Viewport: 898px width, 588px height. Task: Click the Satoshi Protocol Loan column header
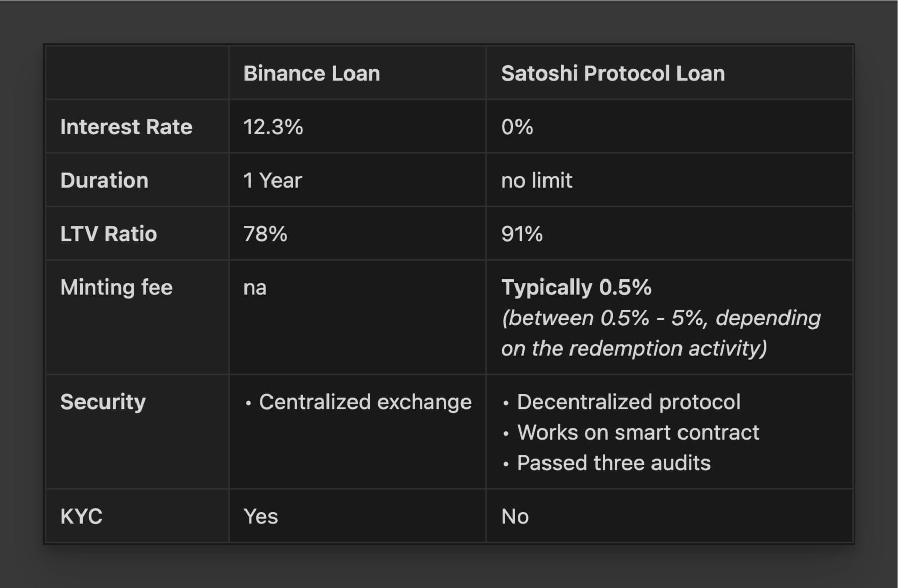(x=613, y=73)
